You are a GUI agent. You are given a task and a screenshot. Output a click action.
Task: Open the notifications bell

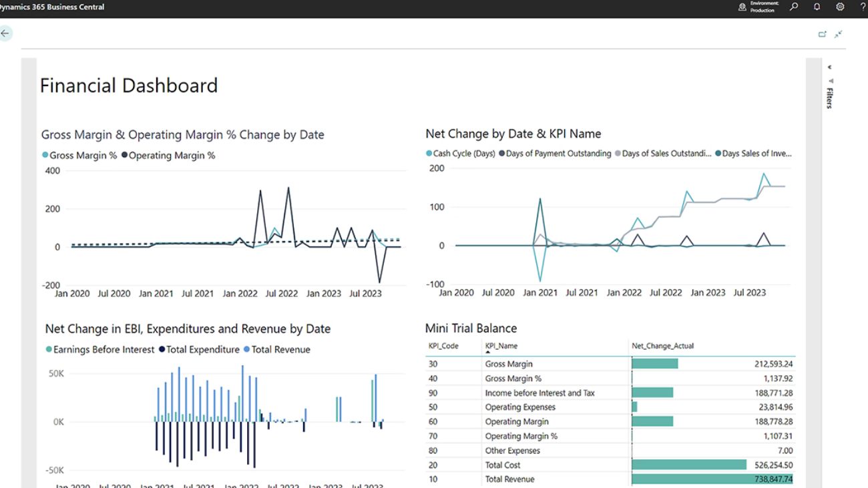coord(817,7)
